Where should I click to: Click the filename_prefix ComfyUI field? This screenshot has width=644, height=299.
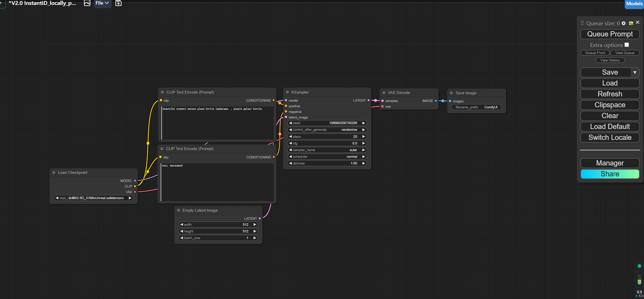click(476, 107)
